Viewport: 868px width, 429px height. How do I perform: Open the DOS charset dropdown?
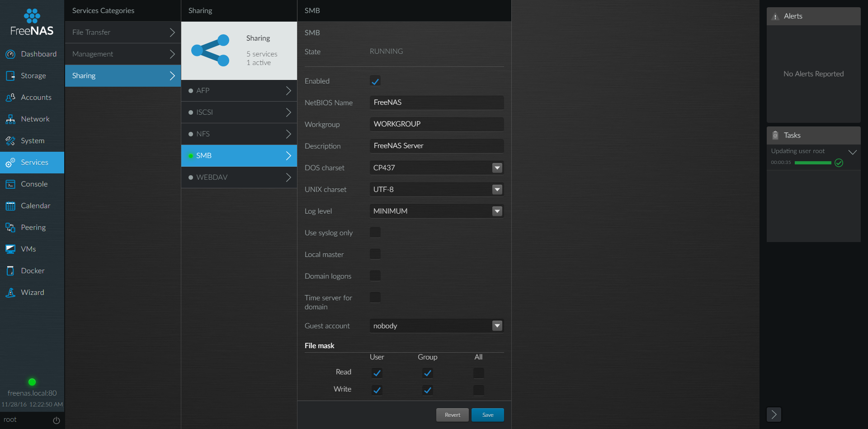click(497, 168)
